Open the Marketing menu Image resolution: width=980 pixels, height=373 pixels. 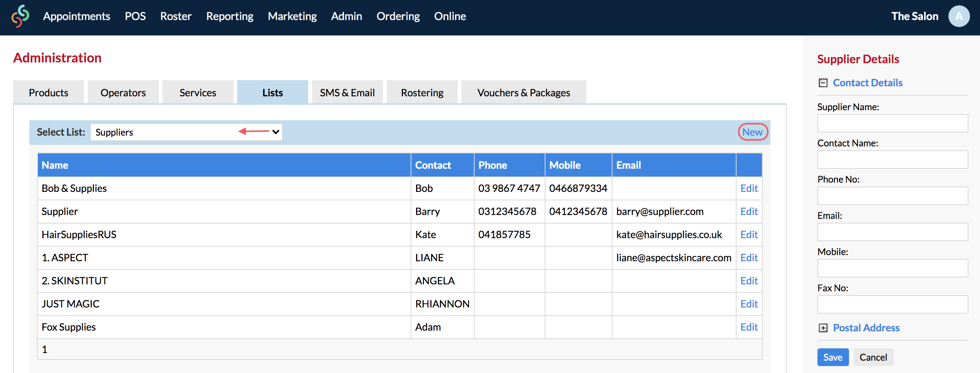tap(292, 16)
